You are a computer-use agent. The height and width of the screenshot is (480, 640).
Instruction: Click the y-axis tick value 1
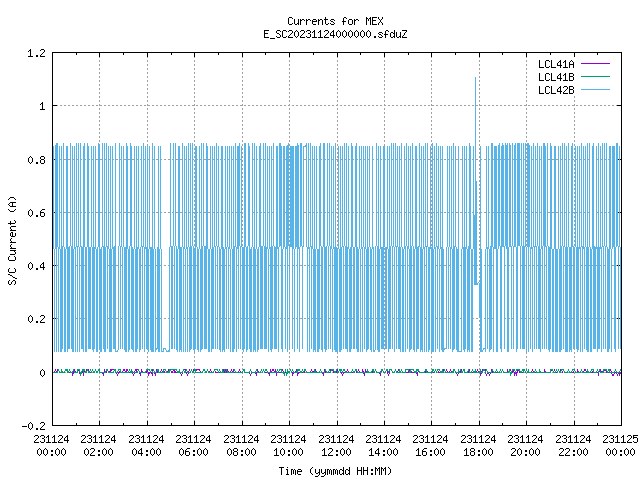click(x=42, y=107)
